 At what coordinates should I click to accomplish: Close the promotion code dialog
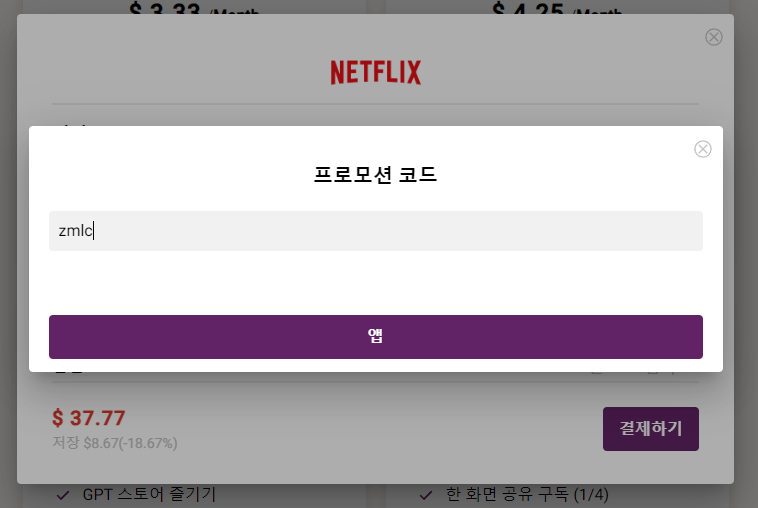[x=702, y=149]
